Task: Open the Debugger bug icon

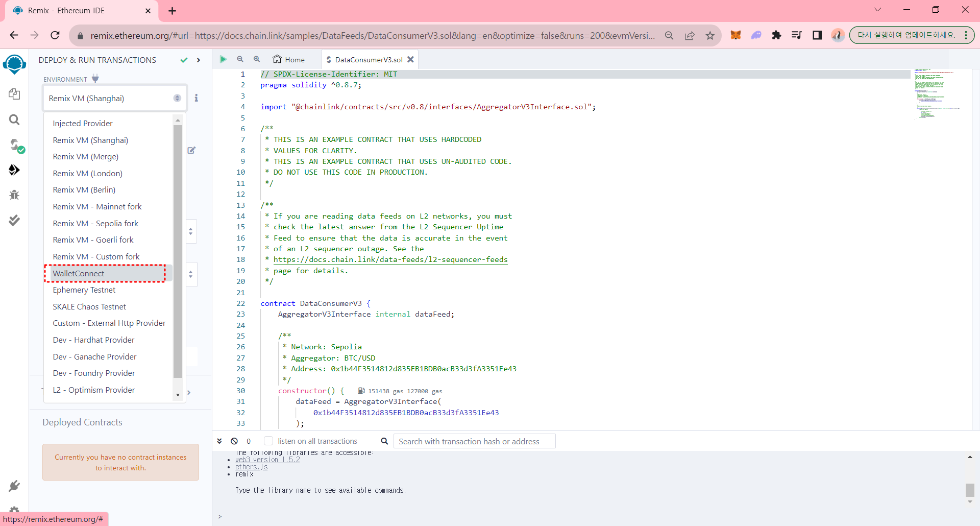Action: [14, 195]
